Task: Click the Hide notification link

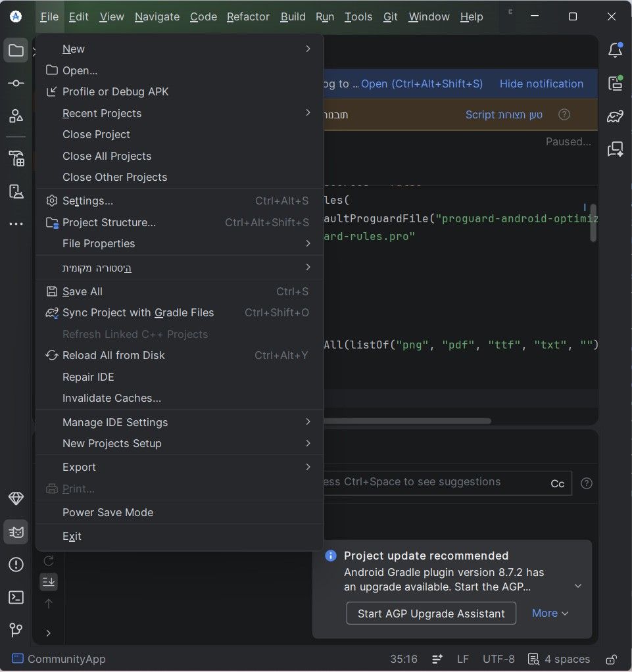Action: coord(541,84)
